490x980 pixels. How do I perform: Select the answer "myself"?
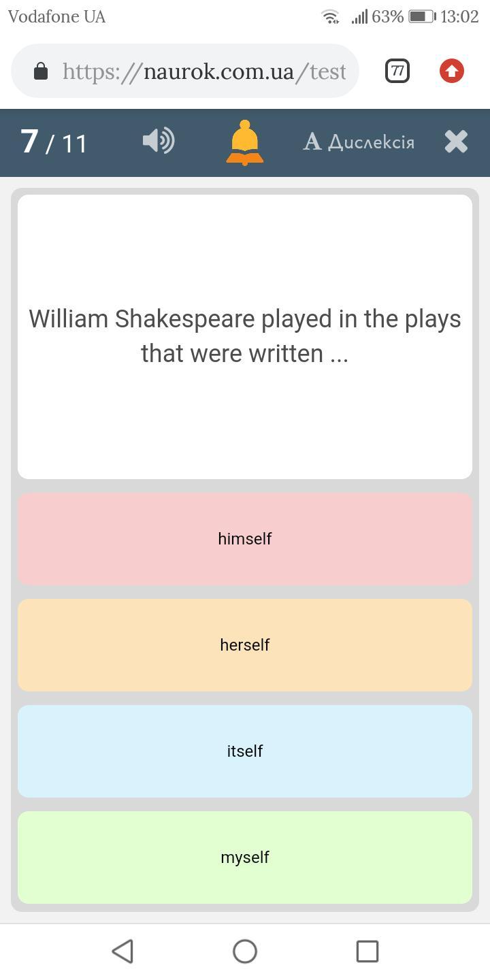[245, 857]
